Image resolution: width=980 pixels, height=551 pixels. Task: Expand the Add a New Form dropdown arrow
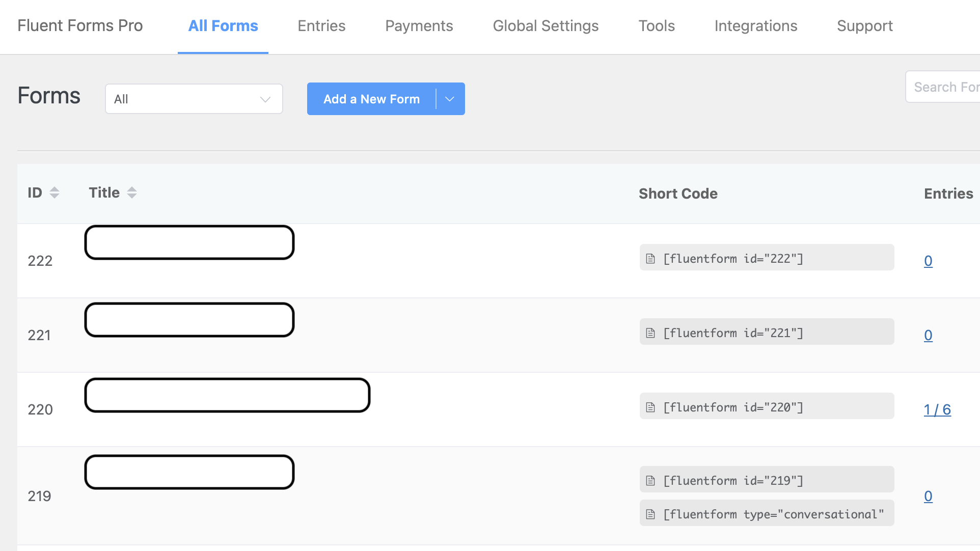pos(449,99)
